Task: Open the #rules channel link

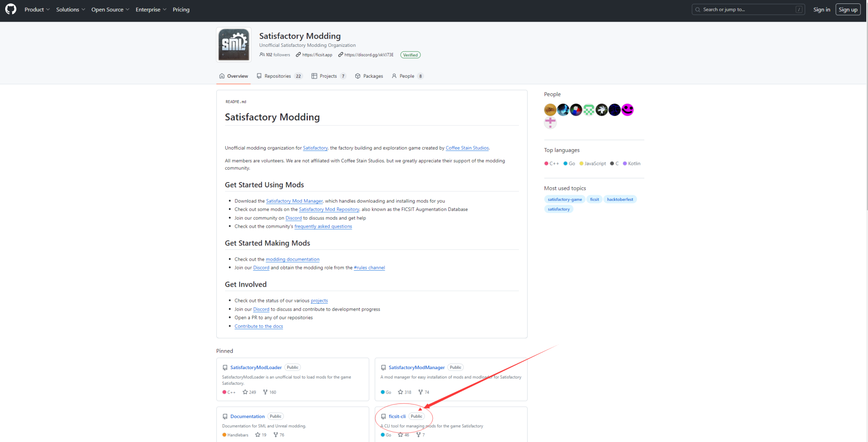Action: coord(370,268)
